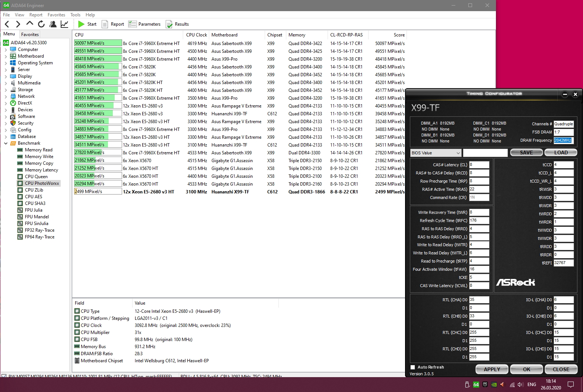583x392 pixels.
Task: Click the ENG language indicator in taskbar
Action: (x=532, y=385)
